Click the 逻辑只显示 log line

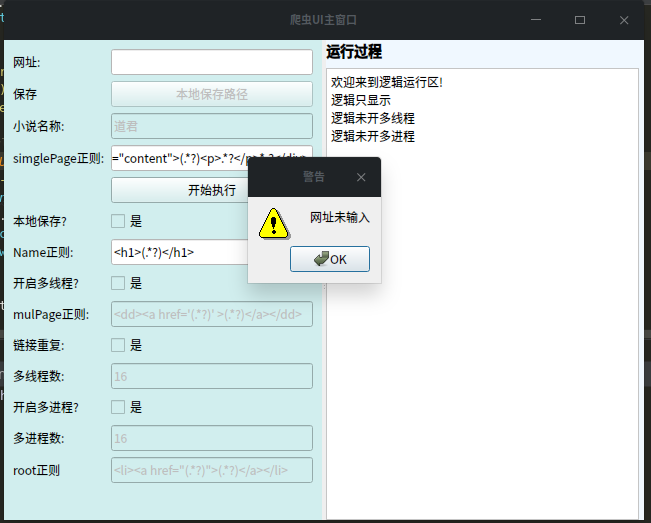[360, 100]
